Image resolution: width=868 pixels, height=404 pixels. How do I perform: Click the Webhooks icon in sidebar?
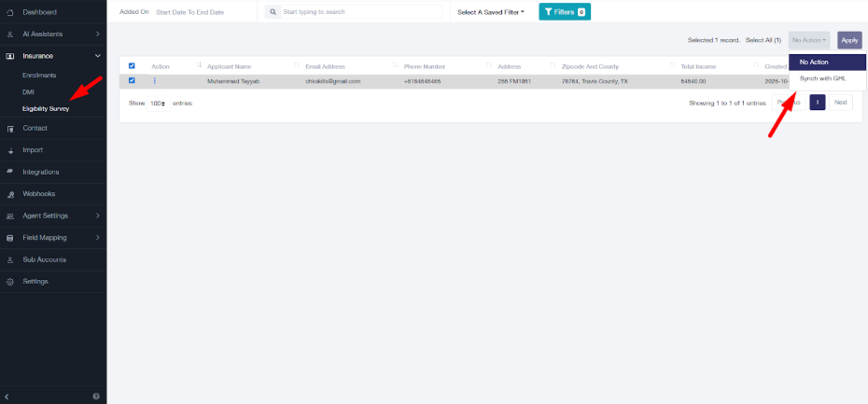pos(10,194)
